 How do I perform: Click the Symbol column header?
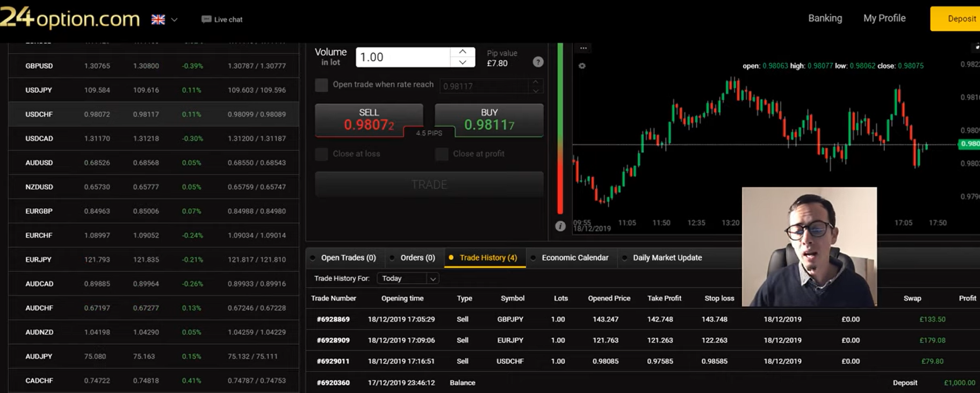coord(513,299)
